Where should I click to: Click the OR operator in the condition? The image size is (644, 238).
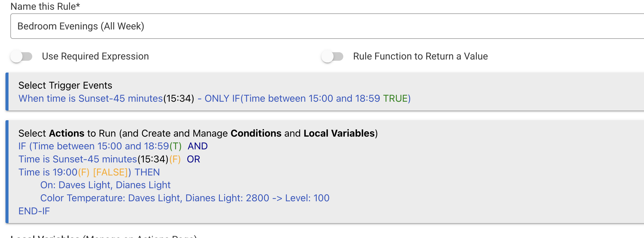click(193, 159)
